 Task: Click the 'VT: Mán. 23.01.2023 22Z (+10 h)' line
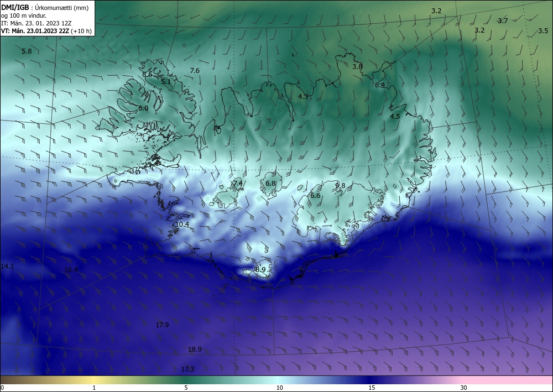pos(46,31)
